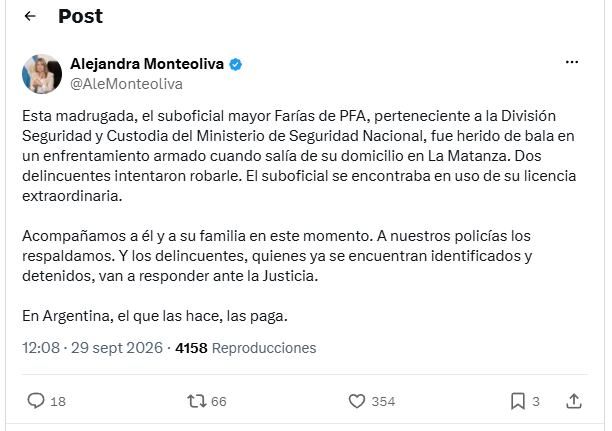This screenshot has width=612, height=431.
Task: View the 4158 Reproducciones count
Action: pos(246,348)
